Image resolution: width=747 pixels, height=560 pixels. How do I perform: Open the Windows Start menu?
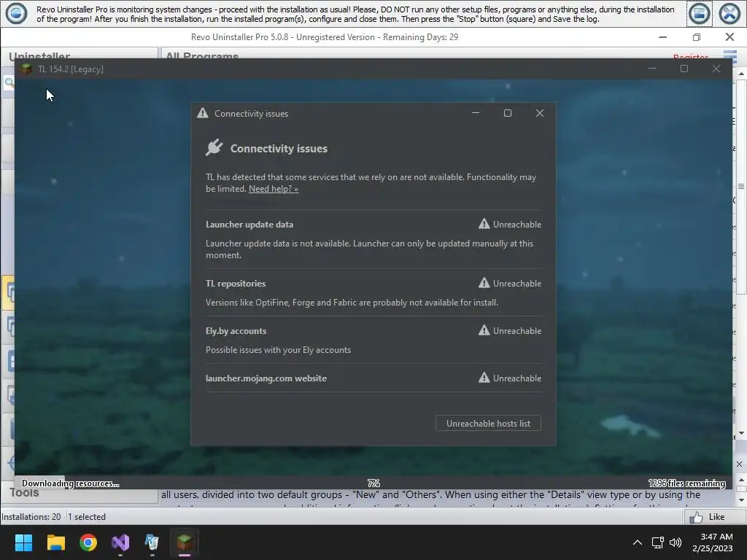[x=23, y=542]
